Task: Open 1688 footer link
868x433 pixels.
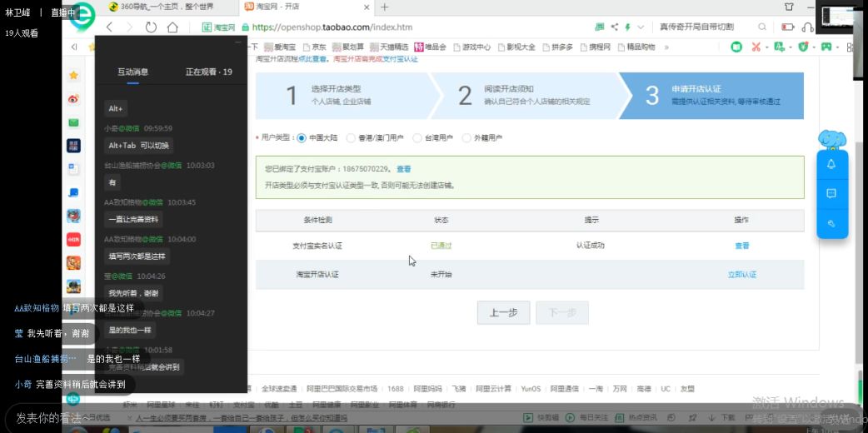Action: click(395, 389)
